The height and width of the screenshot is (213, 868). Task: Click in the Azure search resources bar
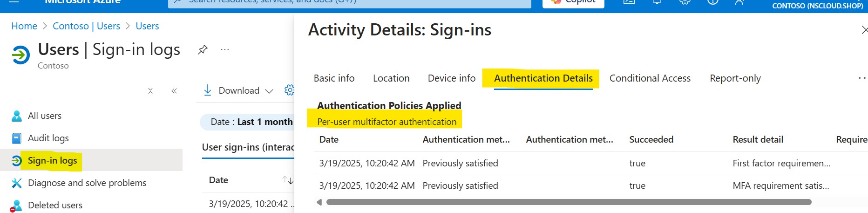[x=349, y=3]
